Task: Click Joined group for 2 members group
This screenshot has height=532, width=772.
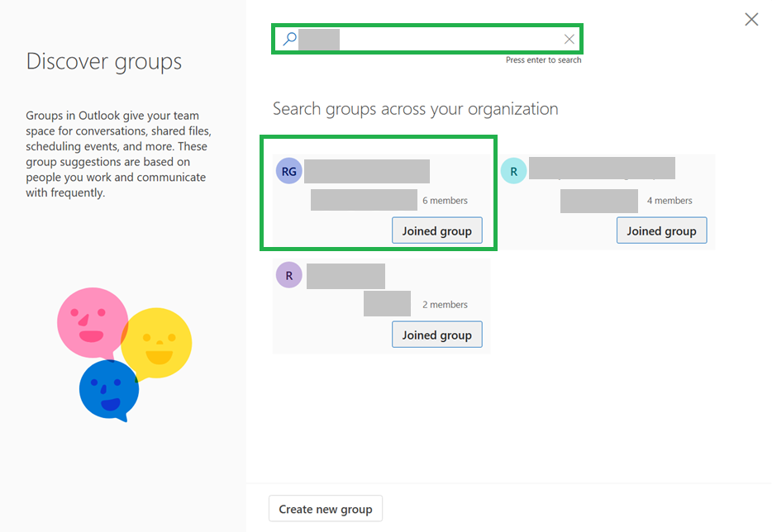Action: coord(436,335)
